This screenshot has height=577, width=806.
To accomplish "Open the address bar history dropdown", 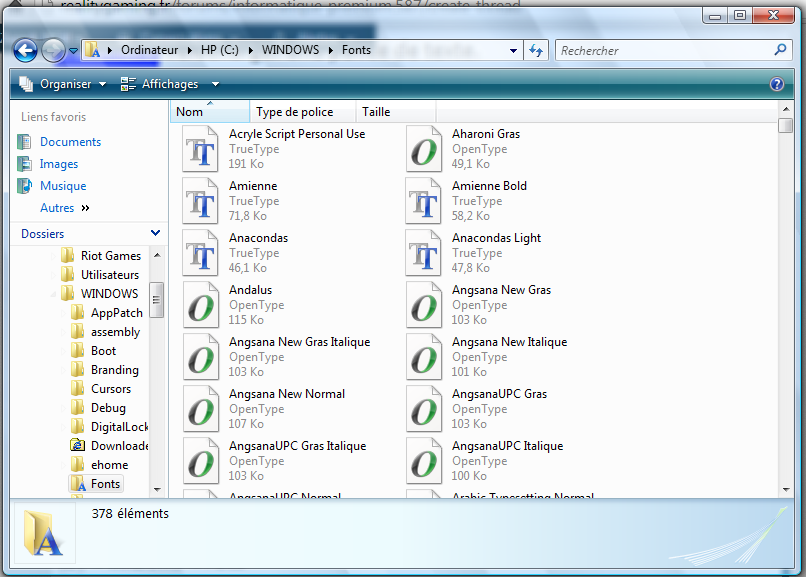I will click(513, 51).
